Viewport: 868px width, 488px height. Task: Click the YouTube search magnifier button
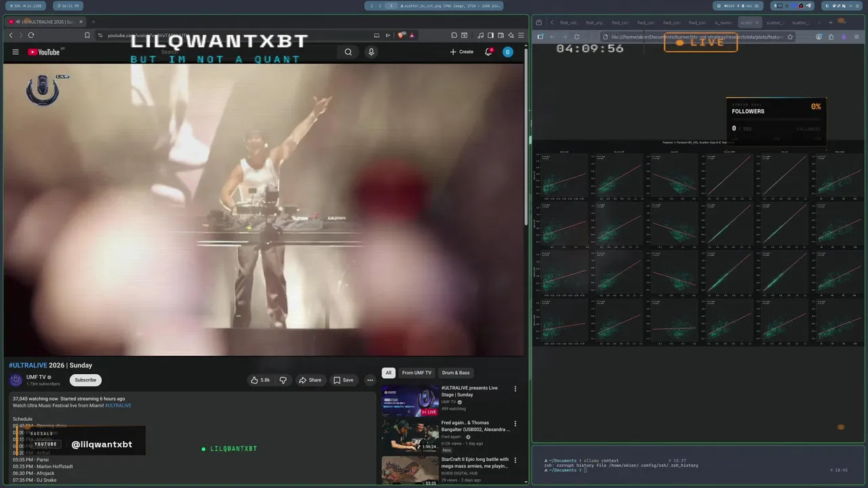tap(348, 52)
